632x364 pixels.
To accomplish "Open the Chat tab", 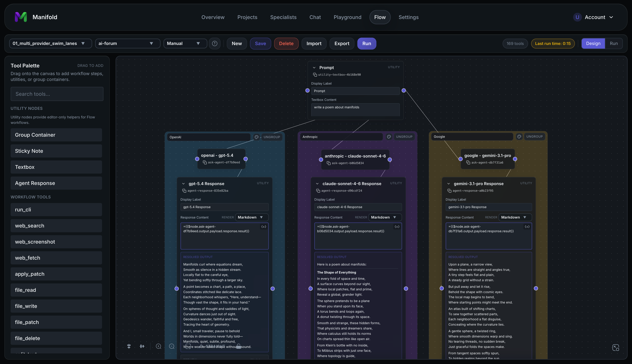I will [x=315, y=17].
